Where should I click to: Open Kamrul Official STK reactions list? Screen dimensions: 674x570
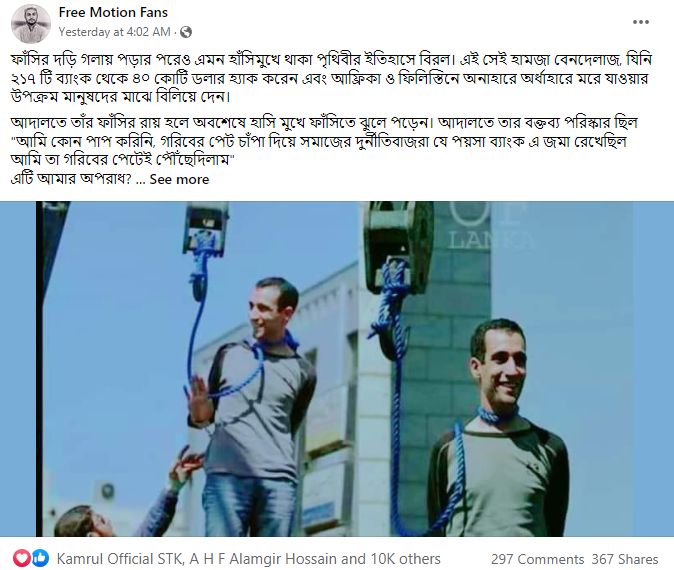click(120, 559)
